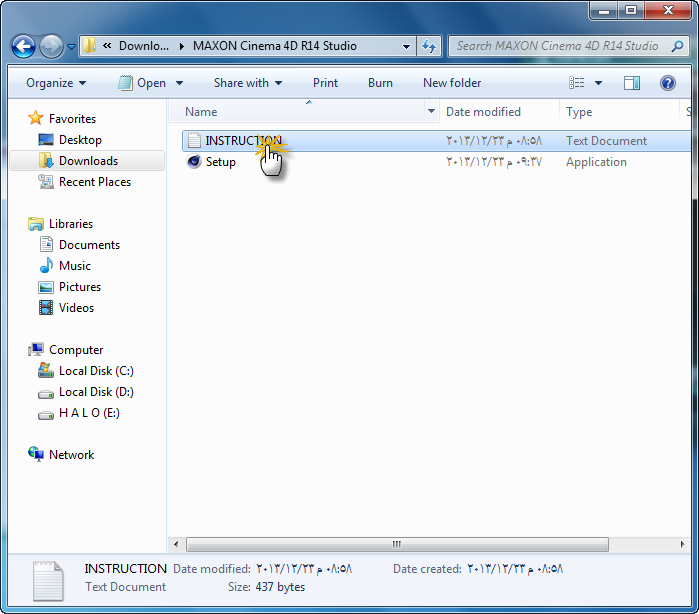
Task: Click the change view icon
Action: click(x=577, y=83)
